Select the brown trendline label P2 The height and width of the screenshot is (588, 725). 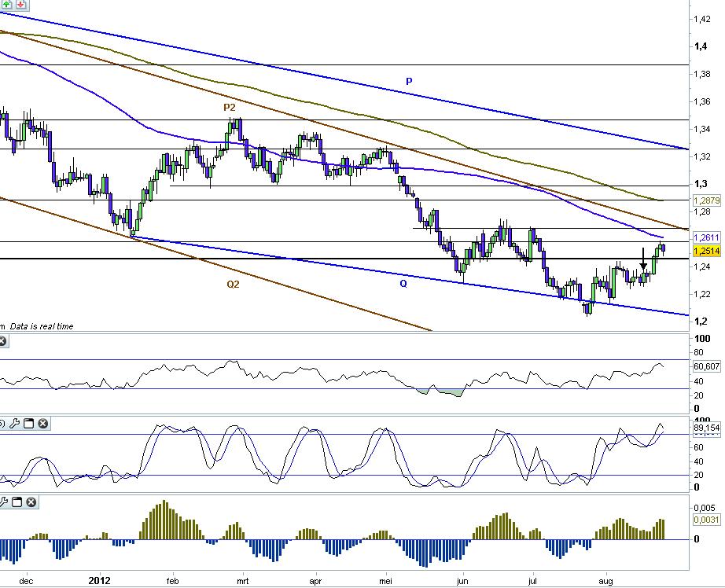click(x=230, y=108)
